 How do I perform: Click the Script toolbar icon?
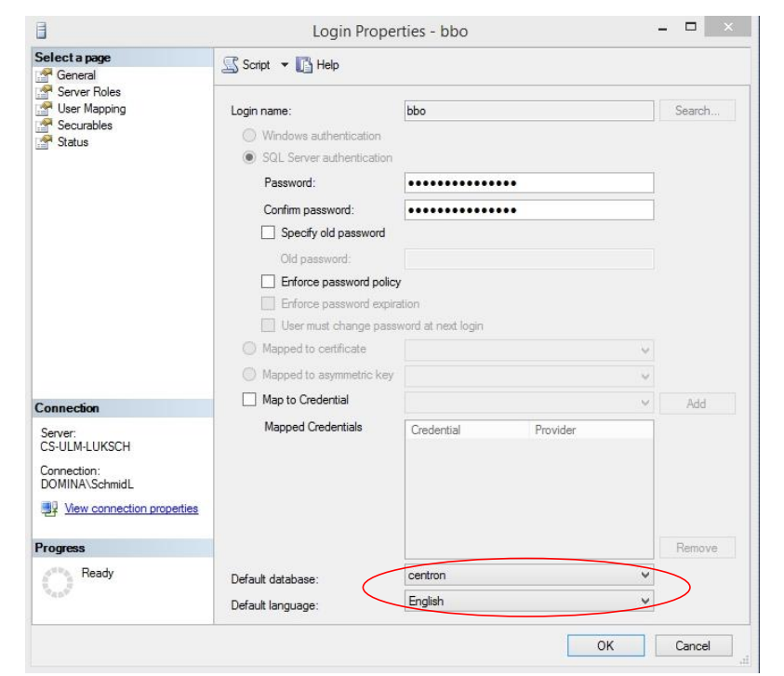231,65
